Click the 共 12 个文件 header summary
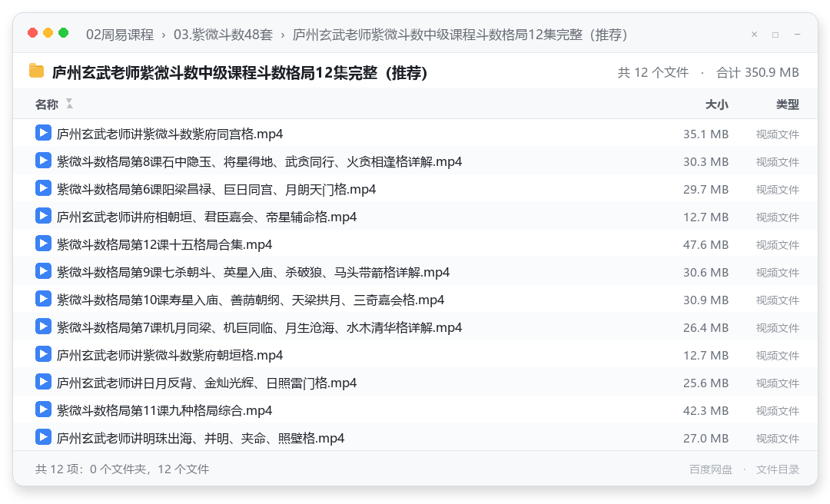Screen dimensions: 830x504 click(x=652, y=72)
